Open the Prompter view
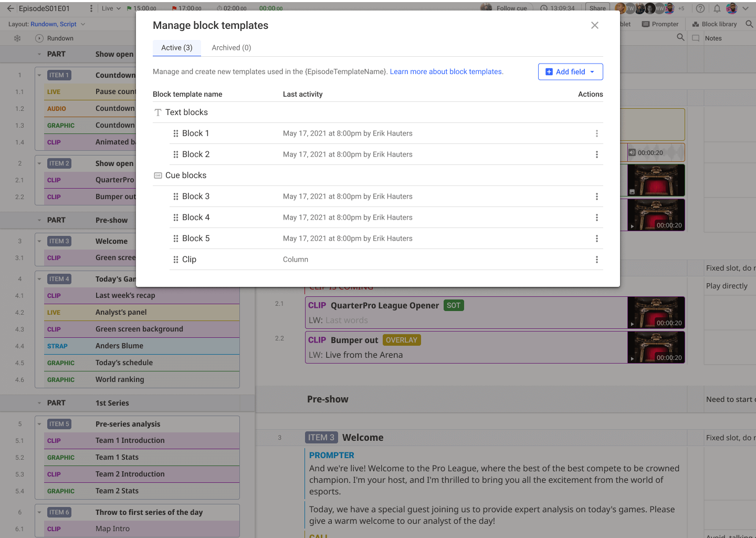The height and width of the screenshot is (538, 756). coord(660,24)
